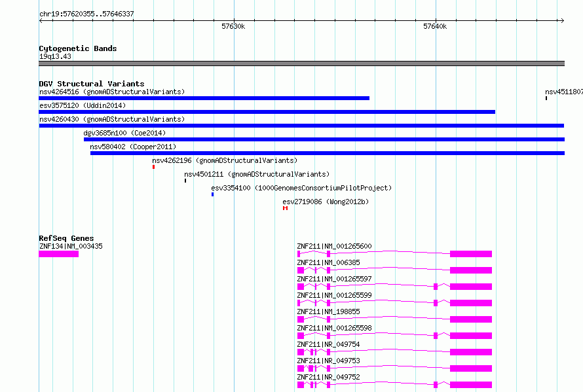Image resolution: width=583 pixels, height=392 pixels.
Task: Open the ZNF211|NR_049754 transcript label
Action: tap(328, 344)
